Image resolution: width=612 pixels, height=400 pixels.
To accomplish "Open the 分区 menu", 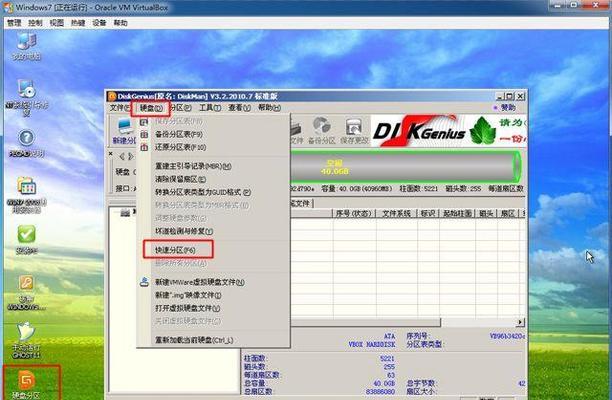I will 181,108.
